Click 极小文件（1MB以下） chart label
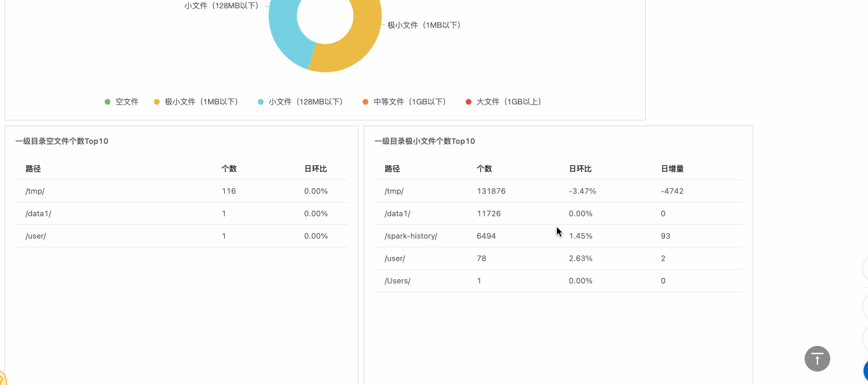 424,25
